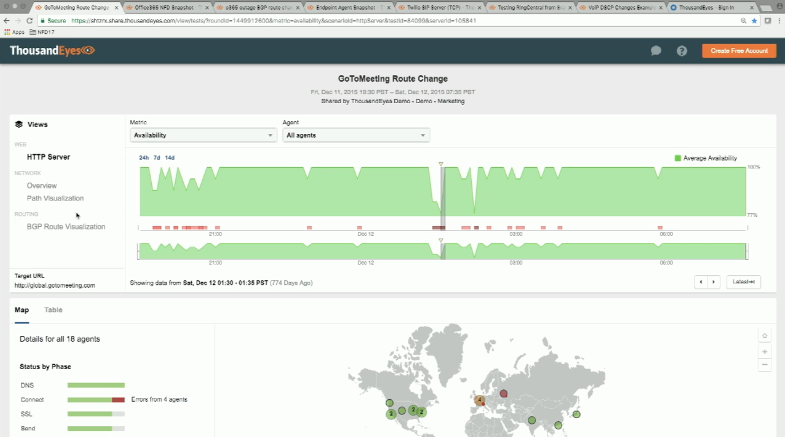785x437 pixels.
Task: Select the 14d time range
Action: (170, 157)
